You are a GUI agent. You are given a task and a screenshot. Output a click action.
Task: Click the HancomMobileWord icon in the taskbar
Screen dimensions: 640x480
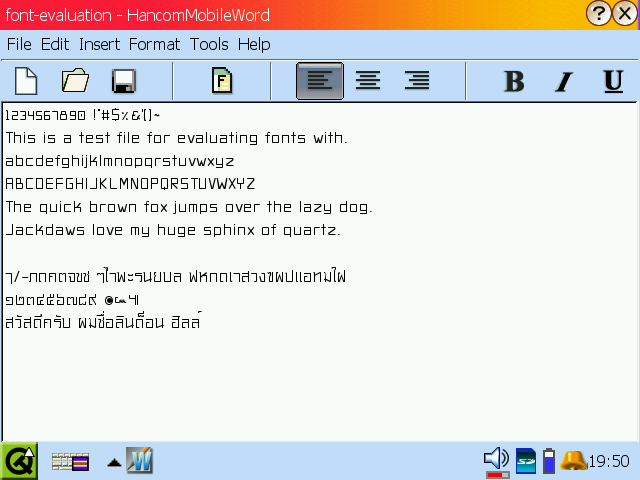[140, 461]
